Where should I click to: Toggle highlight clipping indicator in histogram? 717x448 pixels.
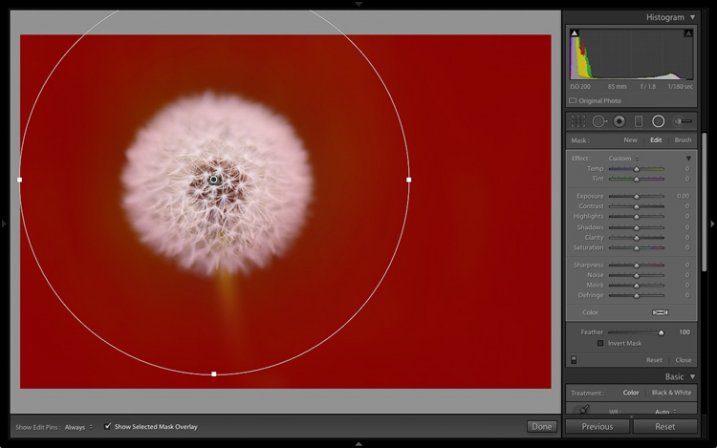coord(688,34)
